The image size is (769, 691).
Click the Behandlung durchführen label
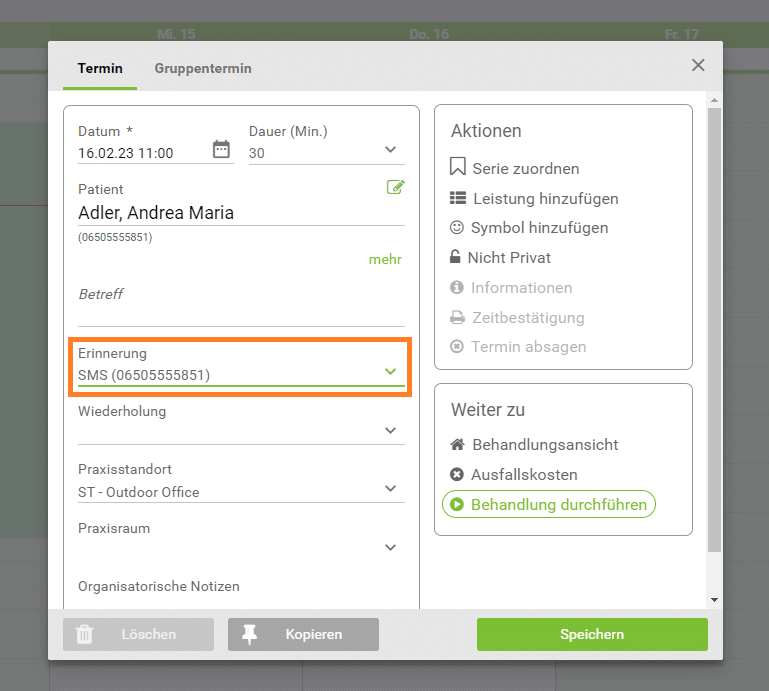(559, 504)
